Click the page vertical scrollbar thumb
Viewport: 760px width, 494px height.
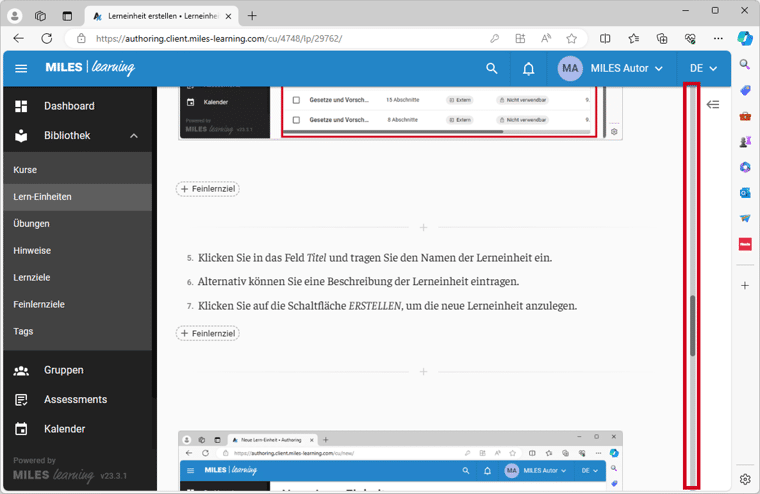(x=692, y=325)
